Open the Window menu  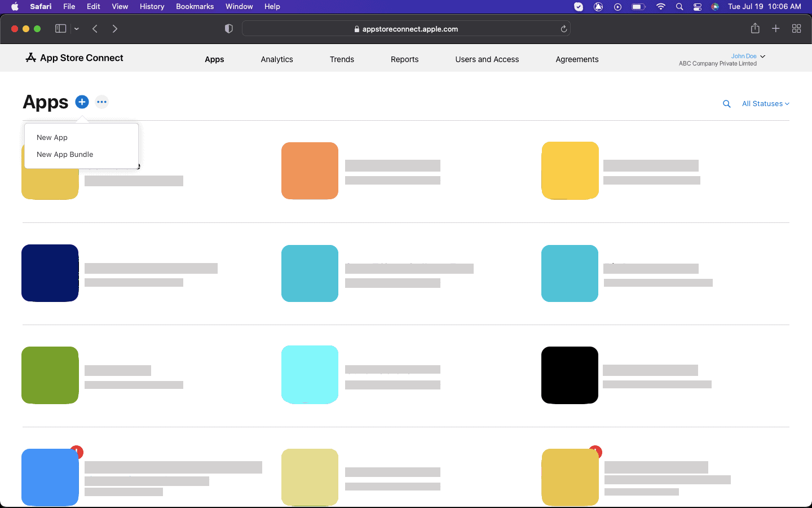tap(239, 7)
